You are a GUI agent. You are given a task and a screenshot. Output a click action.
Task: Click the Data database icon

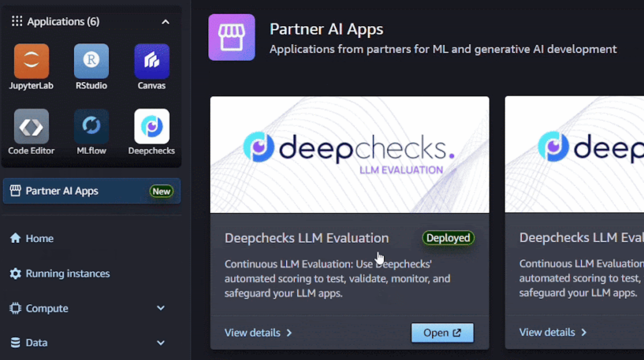pyautogui.click(x=15, y=343)
